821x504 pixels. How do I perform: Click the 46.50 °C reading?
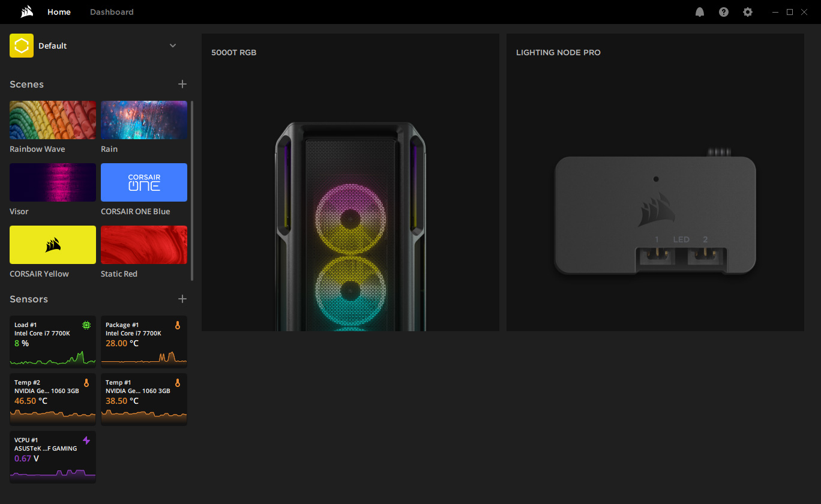pos(31,401)
